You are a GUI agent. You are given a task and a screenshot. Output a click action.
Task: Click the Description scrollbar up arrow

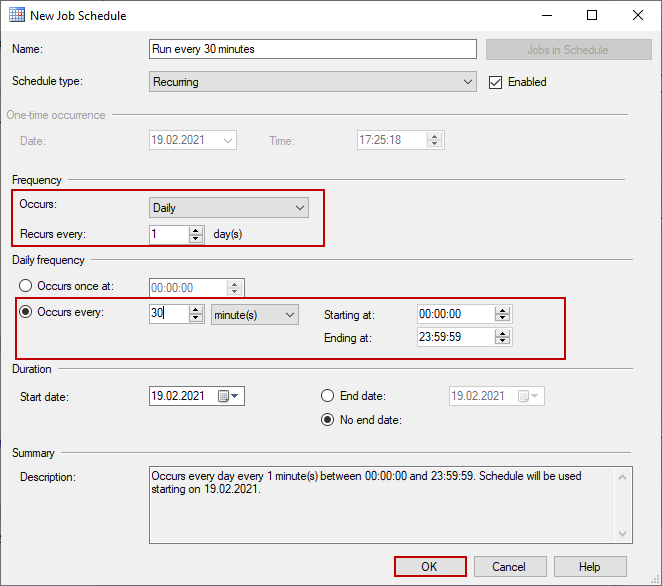click(x=622, y=477)
